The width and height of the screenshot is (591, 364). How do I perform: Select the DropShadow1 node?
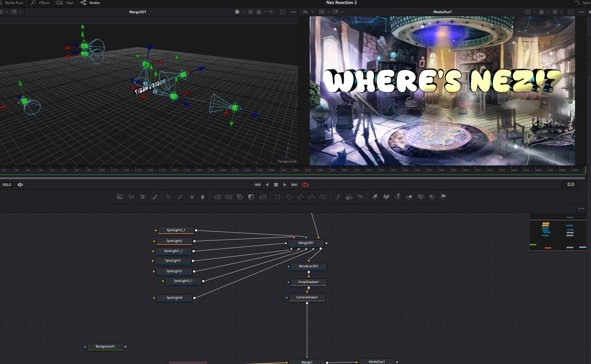pyautogui.click(x=308, y=282)
